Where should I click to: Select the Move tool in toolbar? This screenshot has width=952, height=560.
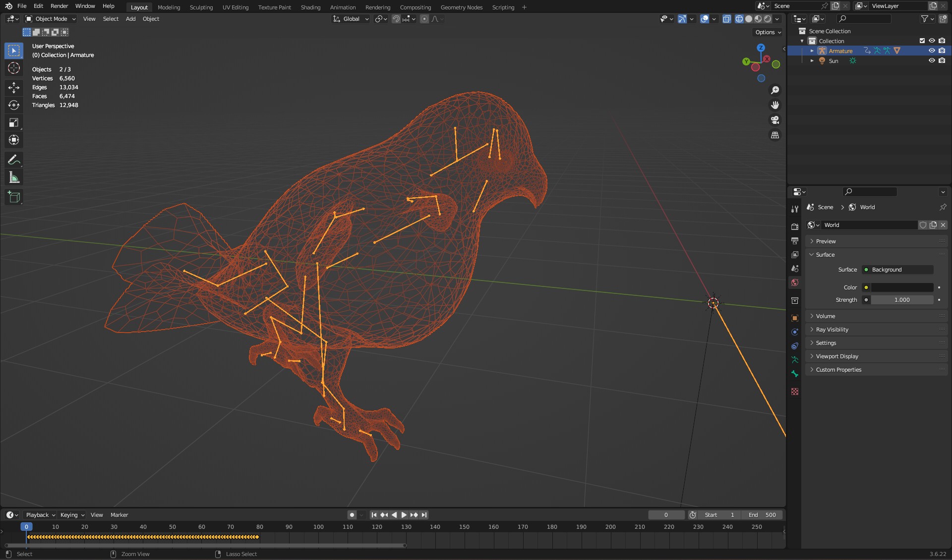pos(14,88)
